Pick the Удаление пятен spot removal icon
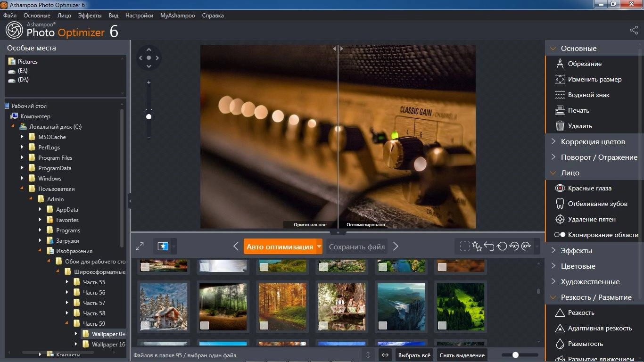644x362 pixels. click(560, 219)
